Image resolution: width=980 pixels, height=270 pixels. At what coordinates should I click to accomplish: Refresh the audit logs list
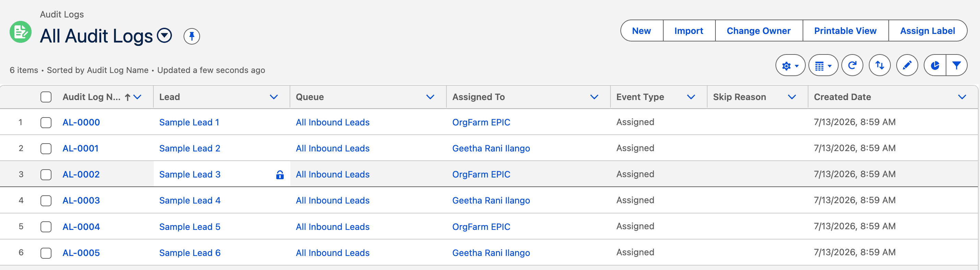coord(852,65)
